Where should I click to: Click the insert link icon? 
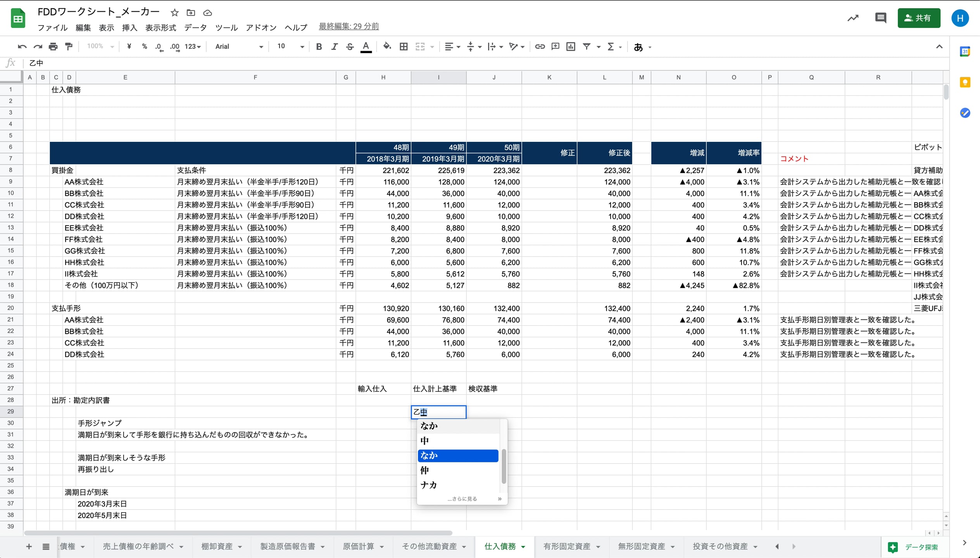(540, 46)
